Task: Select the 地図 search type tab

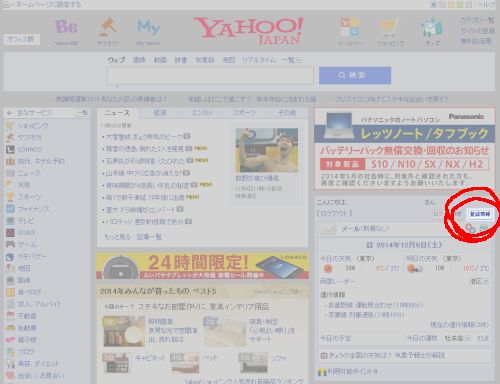Action: pyautogui.click(x=229, y=60)
